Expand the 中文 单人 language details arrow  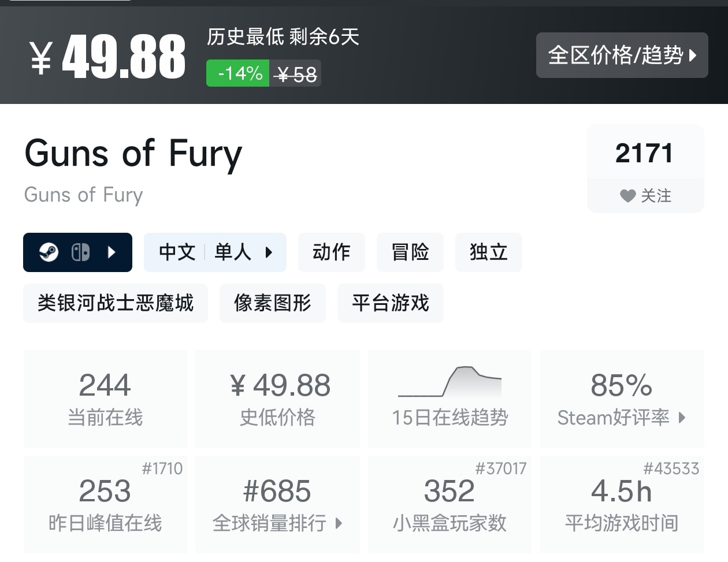click(x=269, y=252)
